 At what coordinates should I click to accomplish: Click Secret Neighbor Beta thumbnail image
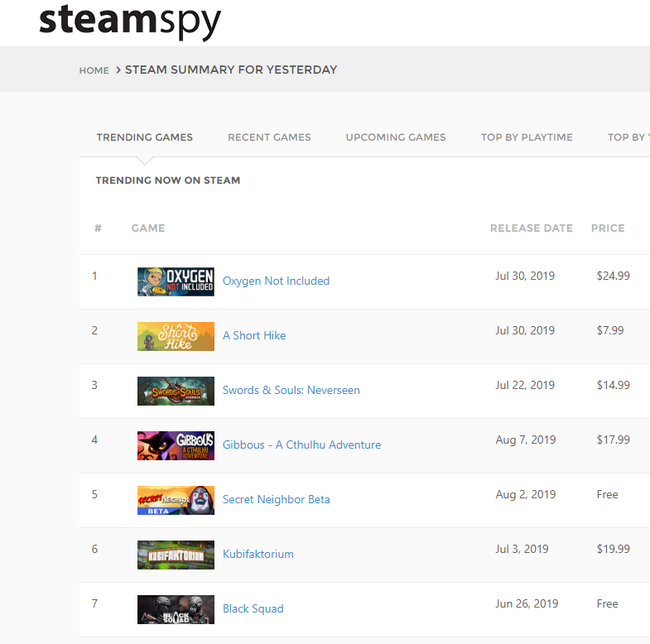176,500
